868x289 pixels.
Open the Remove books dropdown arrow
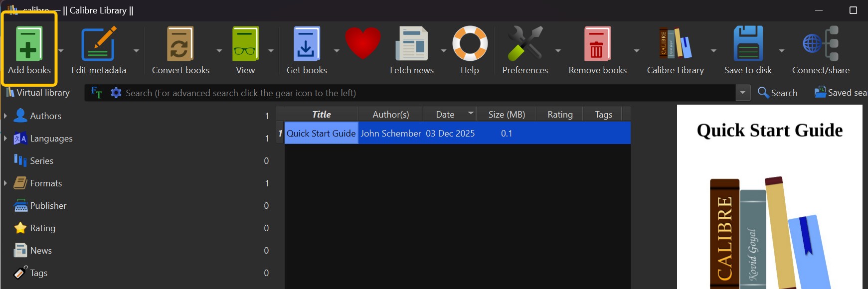point(636,50)
